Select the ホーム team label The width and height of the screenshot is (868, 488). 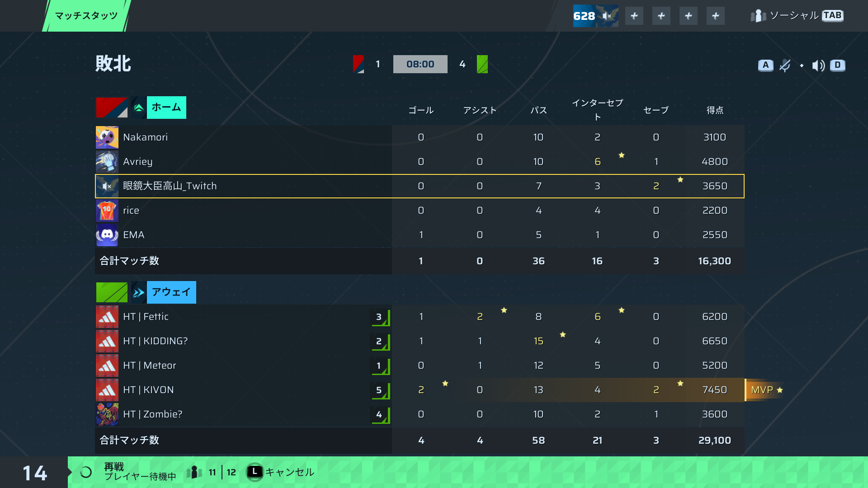click(x=166, y=108)
